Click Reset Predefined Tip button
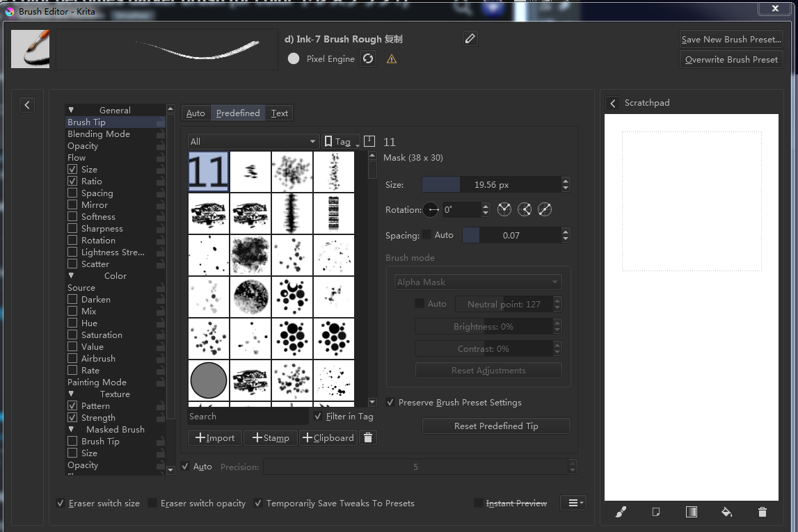 (496, 426)
